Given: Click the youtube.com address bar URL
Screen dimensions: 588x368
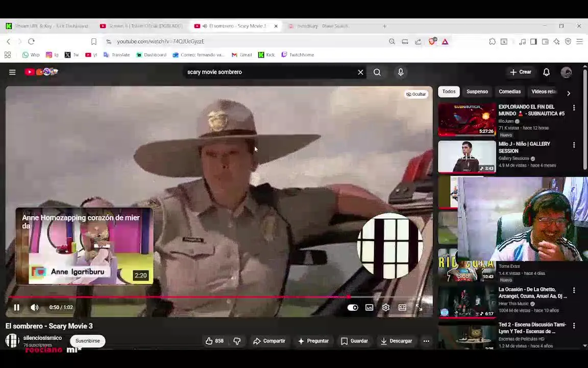Looking at the screenshot, I should [160, 41].
